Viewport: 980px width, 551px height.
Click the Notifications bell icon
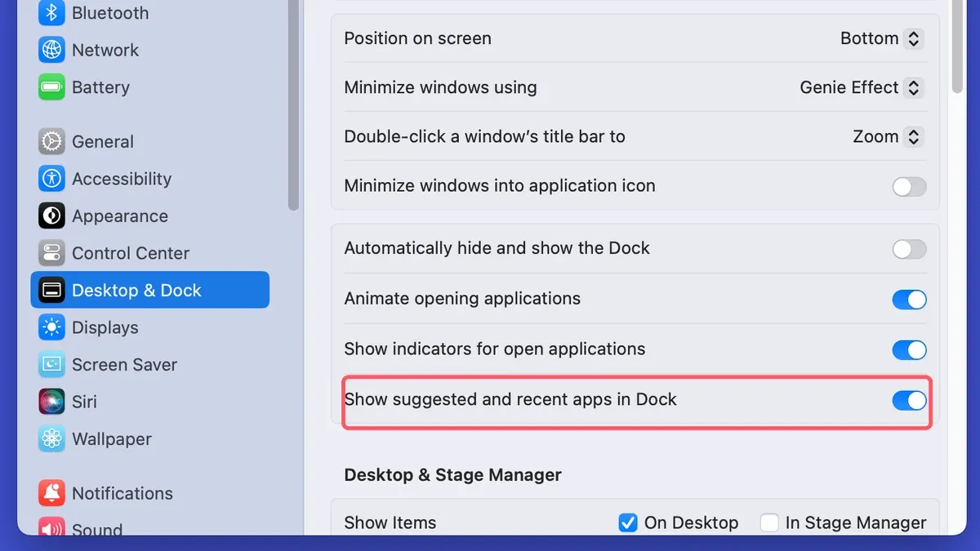(x=51, y=493)
